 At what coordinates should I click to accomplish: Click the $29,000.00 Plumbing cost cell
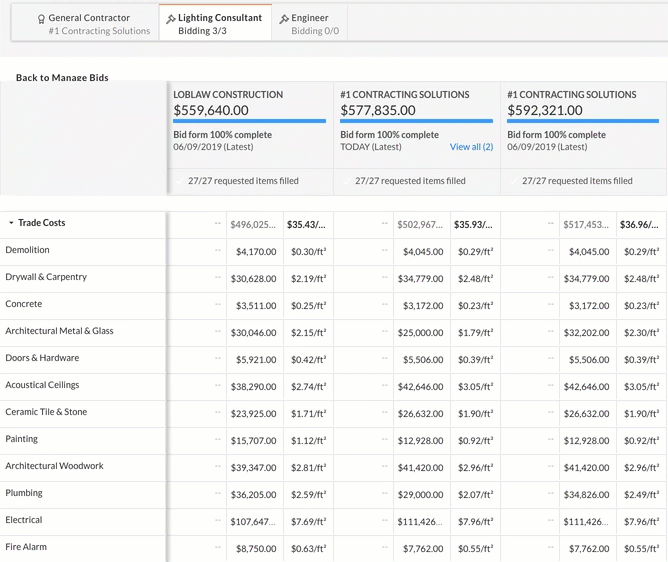click(x=422, y=495)
